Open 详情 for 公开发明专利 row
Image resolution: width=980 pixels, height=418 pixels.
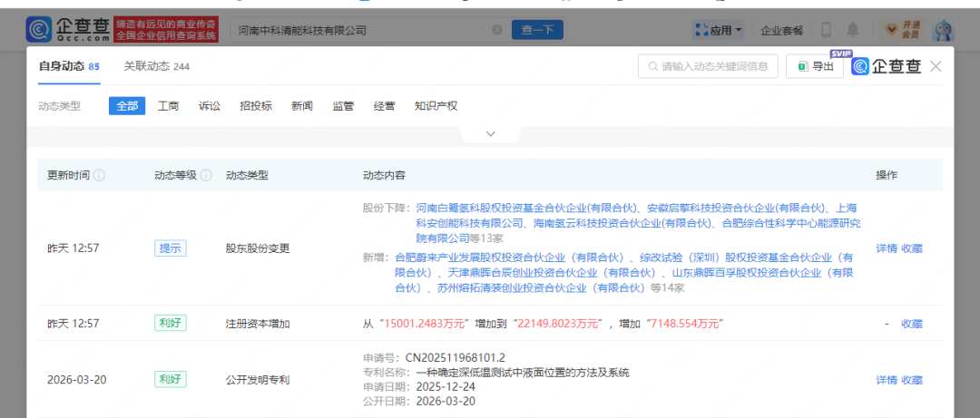(887, 380)
